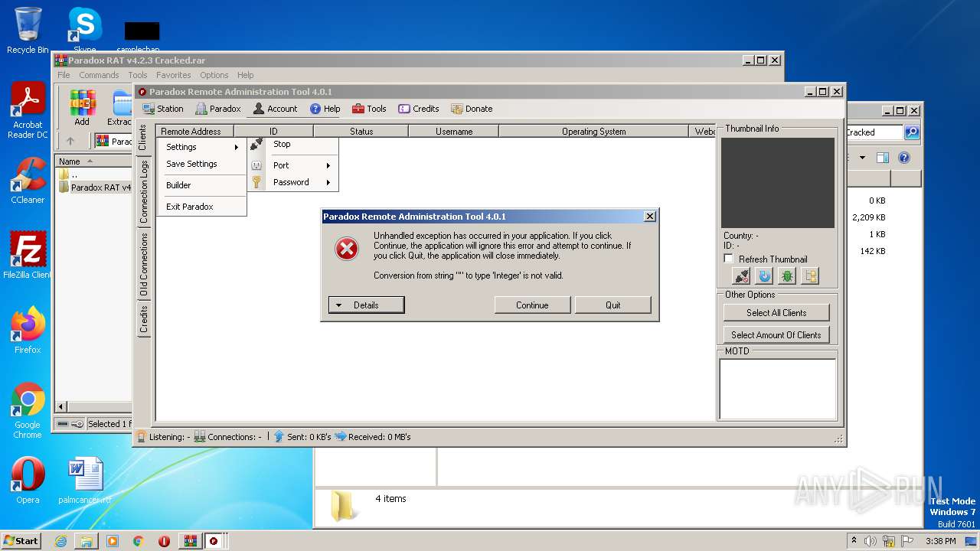Image resolution: width=980 pixels, height=551 pixels.
Task: Expand the Settings submenu entry
Action: coord(202,147)
